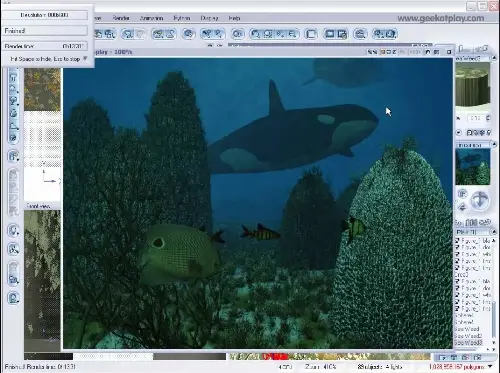This screenshot has width=500, height=373.
Task: Toggle first Figure_1 bla checkbox above [rocs]
Action: click(457, 240)
